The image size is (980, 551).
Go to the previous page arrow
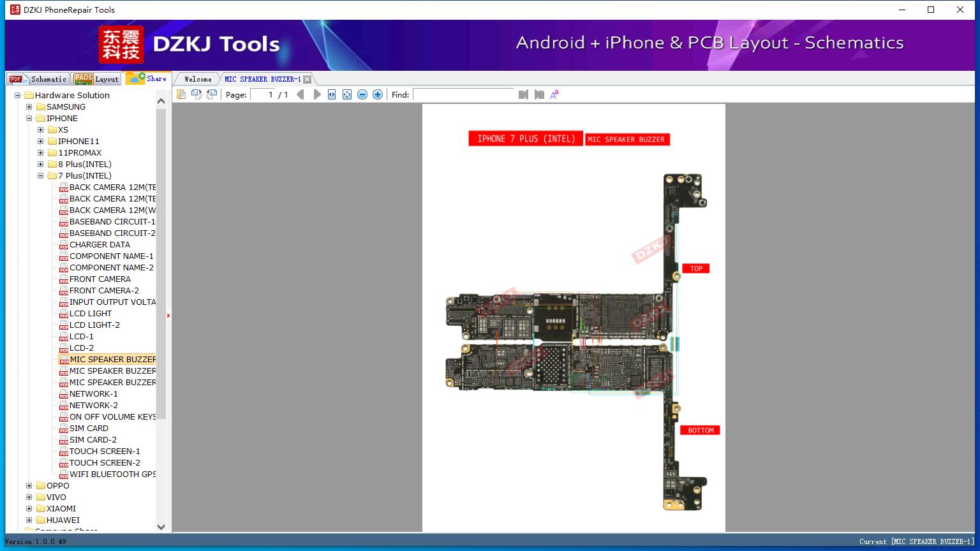pyautogui.click(x=301, y=94)
